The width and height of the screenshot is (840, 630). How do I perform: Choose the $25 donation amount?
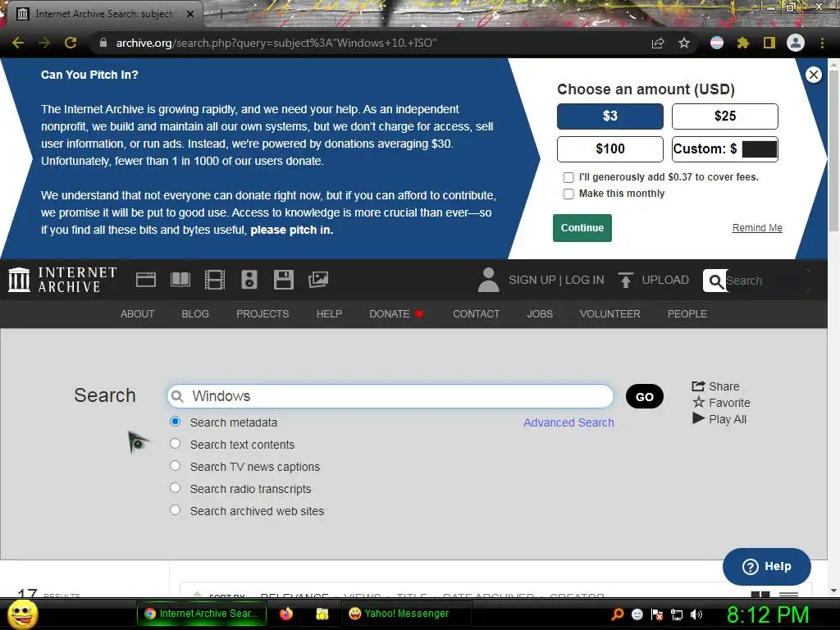tap(725, 116)
